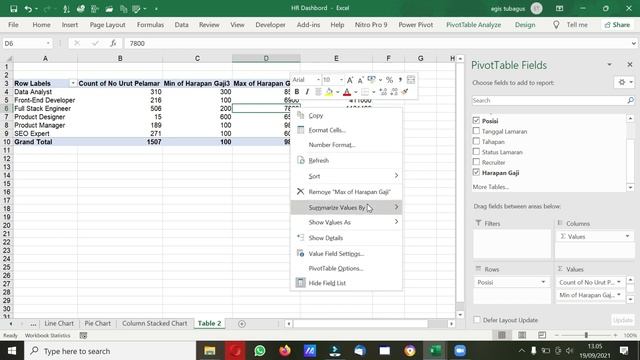Open Show Values As submenu
This screenshot has height=360, width=640.
[346, 222]
